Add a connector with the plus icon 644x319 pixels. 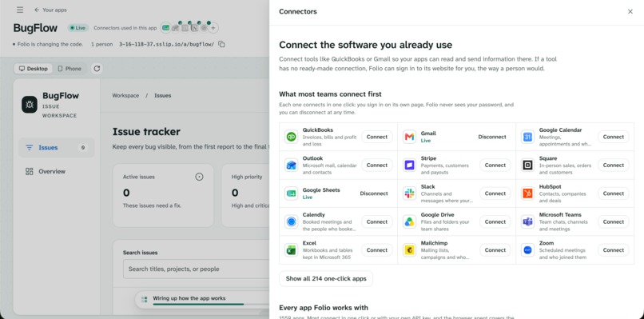pos(213,28)
